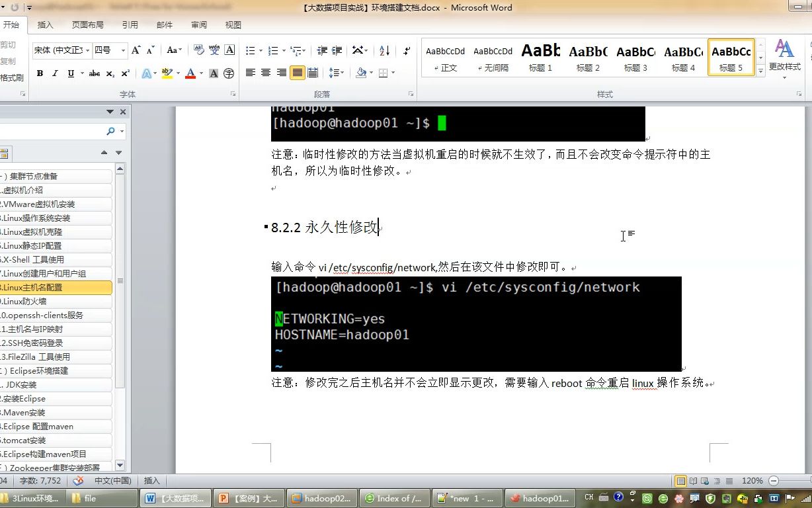Open the 页面布局 ribbon tab
This screenshot has height=508, width=812.
click(87, 25)
